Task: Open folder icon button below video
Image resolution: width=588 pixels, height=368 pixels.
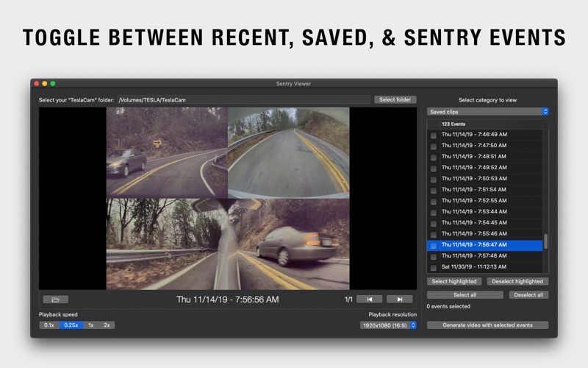Action: tap(56, 300)
